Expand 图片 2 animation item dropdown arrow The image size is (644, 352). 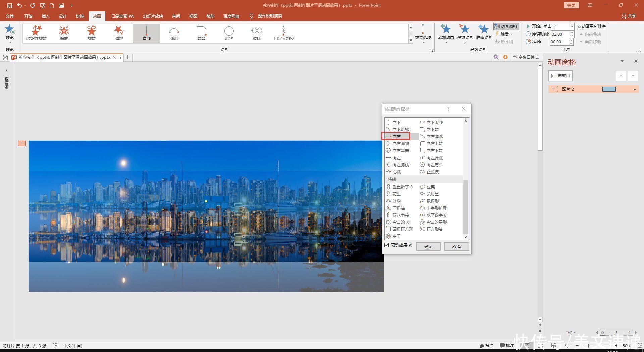[635, 89]
